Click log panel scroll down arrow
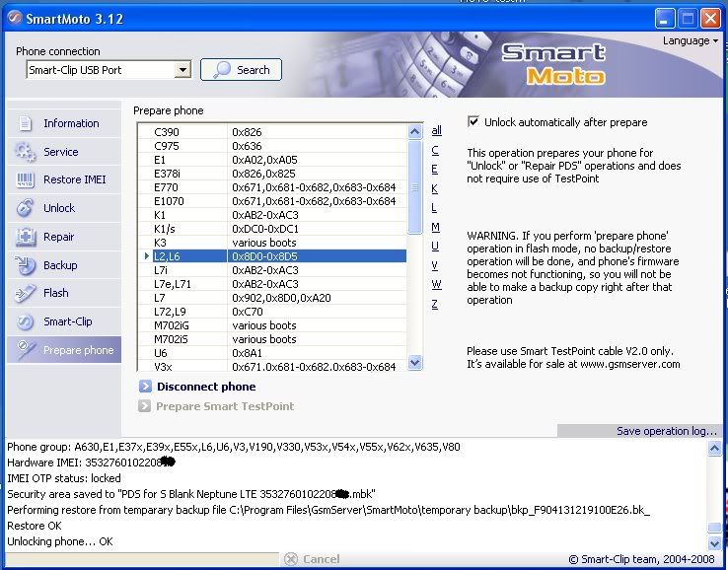 click(x=714, y=542)
